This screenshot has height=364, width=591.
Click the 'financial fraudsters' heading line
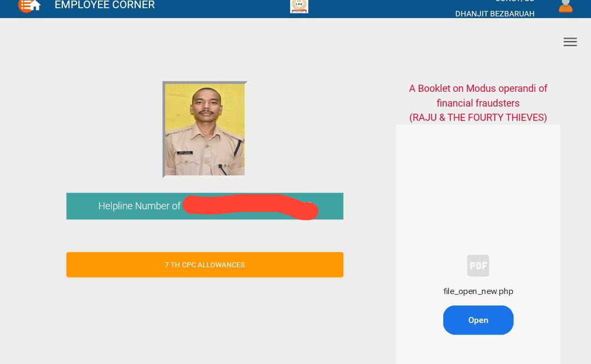(x=478, y=103)
